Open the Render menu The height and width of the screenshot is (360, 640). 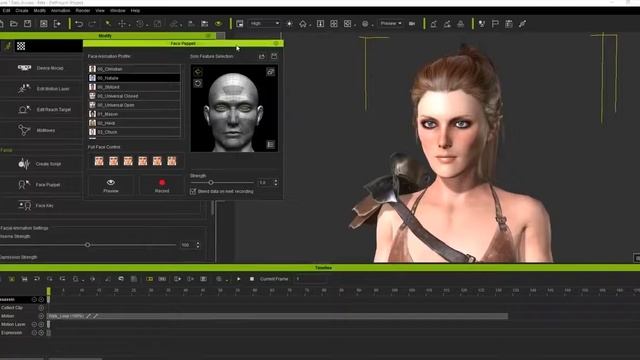tap(83, 11)
